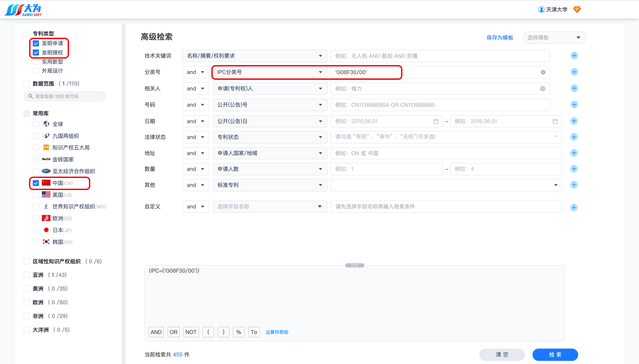Screen dimensions: 639x364
Task: Click the 搜索国家/地区或代码 search field
Action: [64, 96]
